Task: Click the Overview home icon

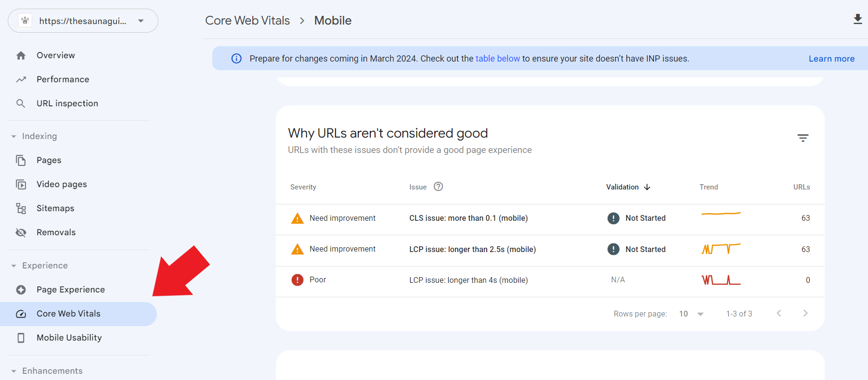Action: click(21, 55)
